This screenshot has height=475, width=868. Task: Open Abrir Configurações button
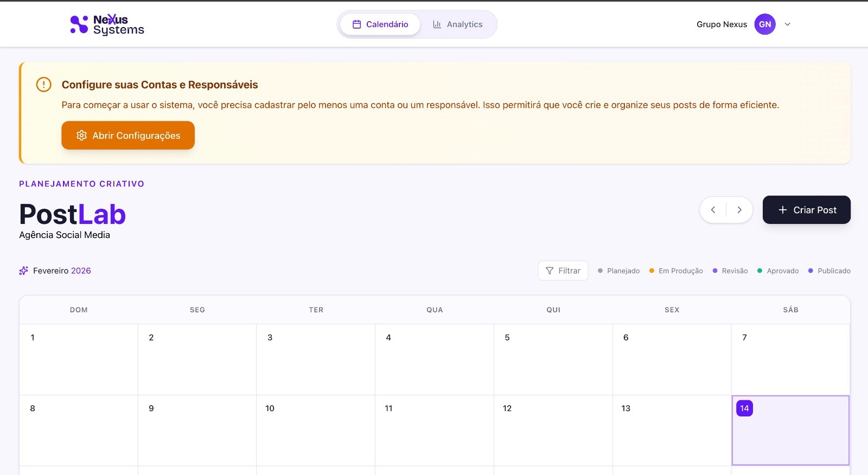point(128,136)
